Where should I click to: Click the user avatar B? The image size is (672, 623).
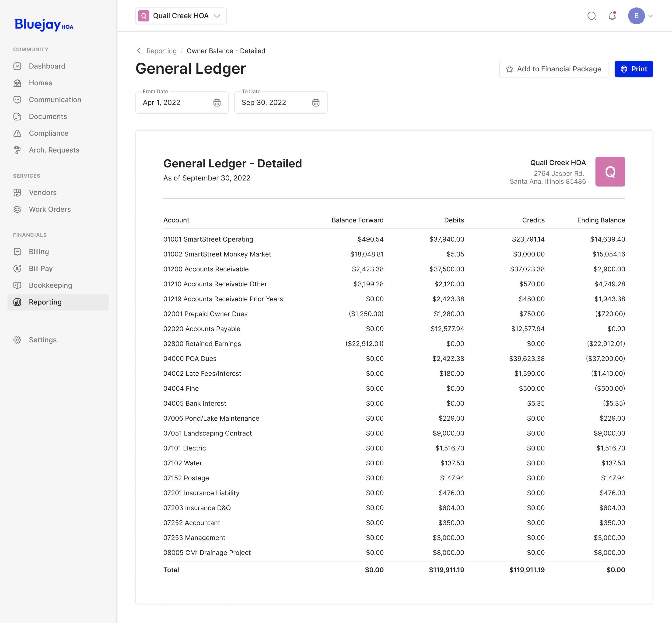click(636, 16)
